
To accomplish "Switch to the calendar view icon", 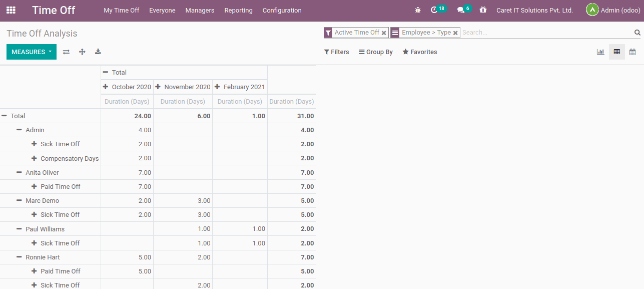I will coord(632,52).
